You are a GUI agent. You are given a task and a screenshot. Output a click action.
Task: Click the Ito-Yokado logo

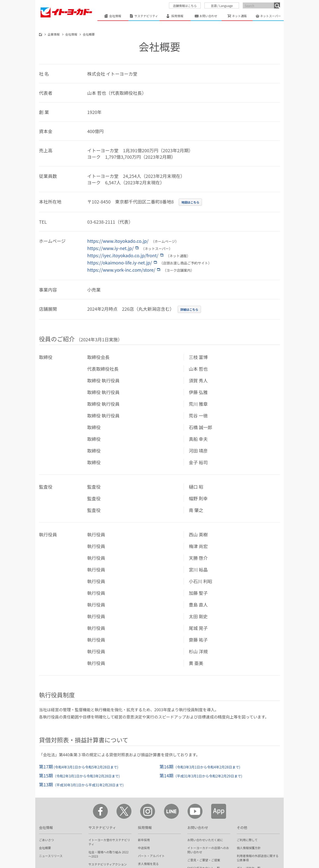point(66,12)
